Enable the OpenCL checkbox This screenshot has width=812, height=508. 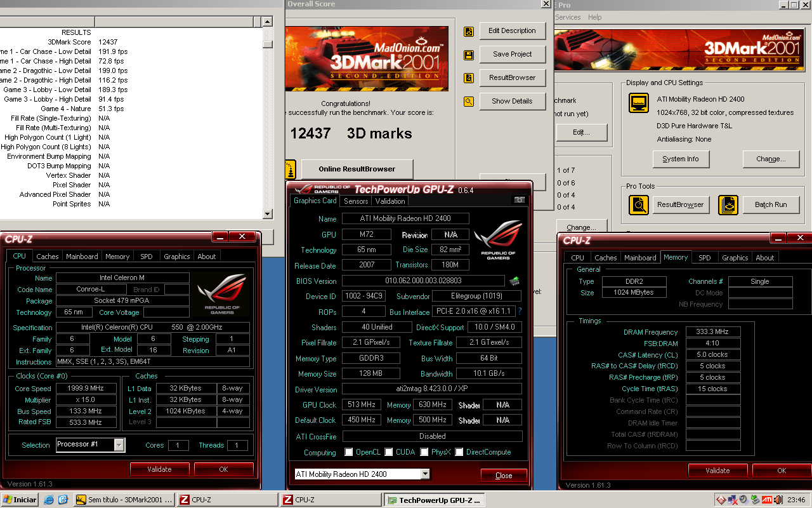[x=349, y=452]
